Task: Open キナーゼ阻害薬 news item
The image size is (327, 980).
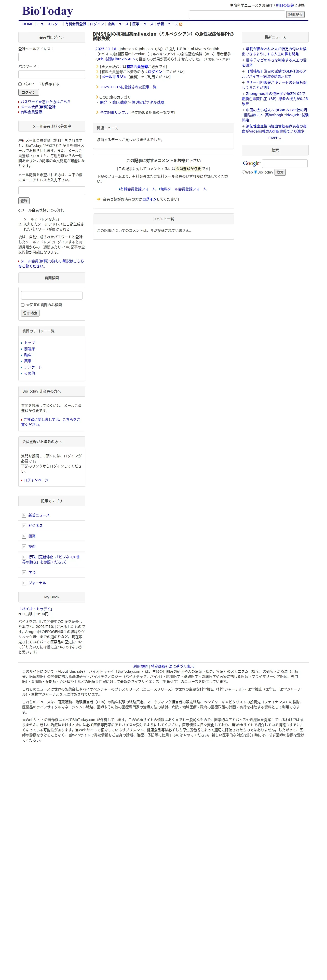Action: 274,85
